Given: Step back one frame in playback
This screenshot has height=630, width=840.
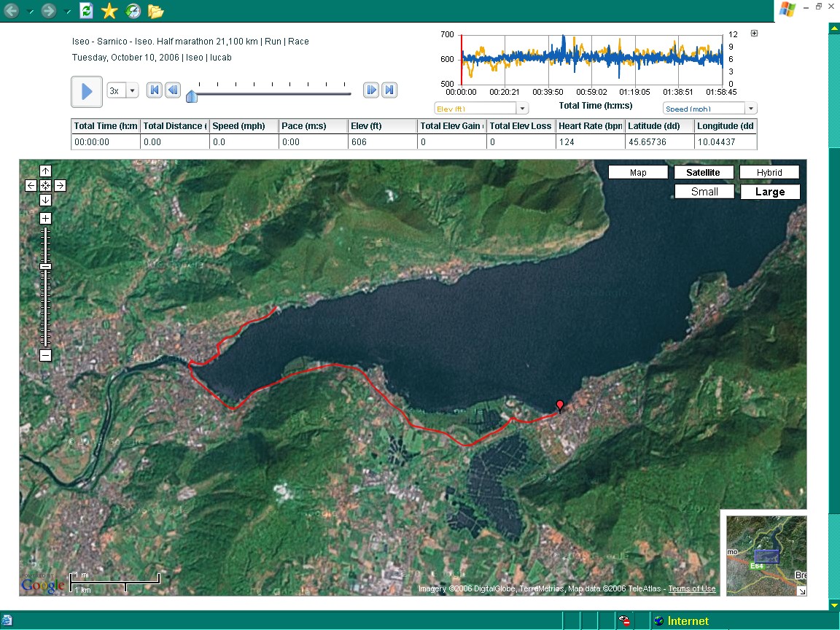Looking at the screenshot, I should click(173, 90).
